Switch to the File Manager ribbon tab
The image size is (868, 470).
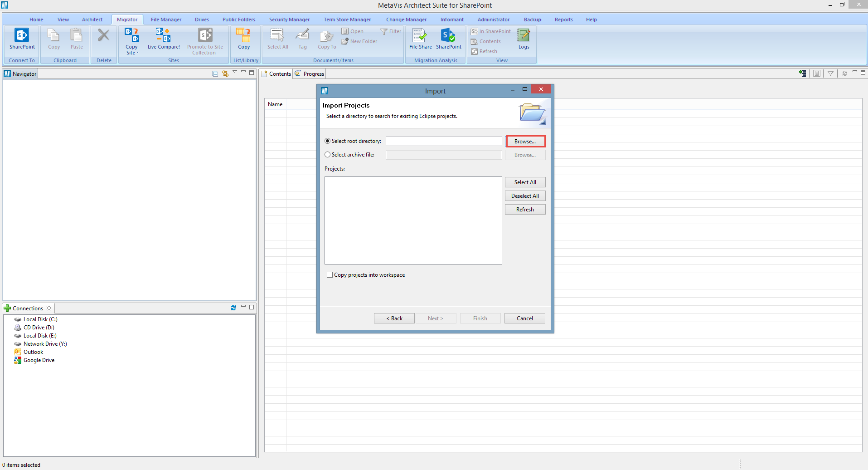166,20
